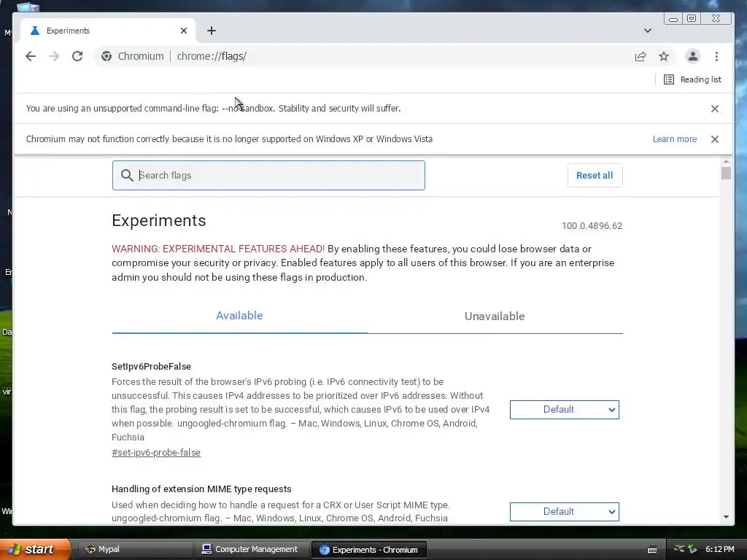Focus the Search flags field
The height and width of the screenshot is (560, 747).
click(x=268, y=175)
